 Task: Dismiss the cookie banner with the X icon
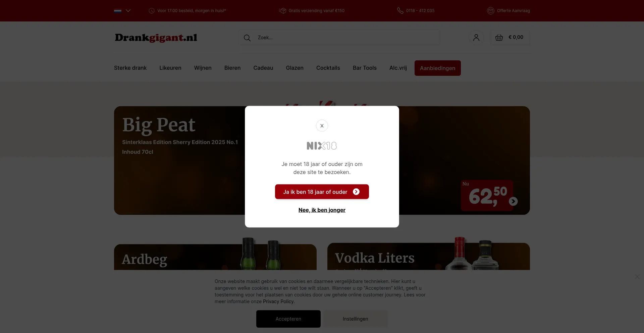coord(637,277)
